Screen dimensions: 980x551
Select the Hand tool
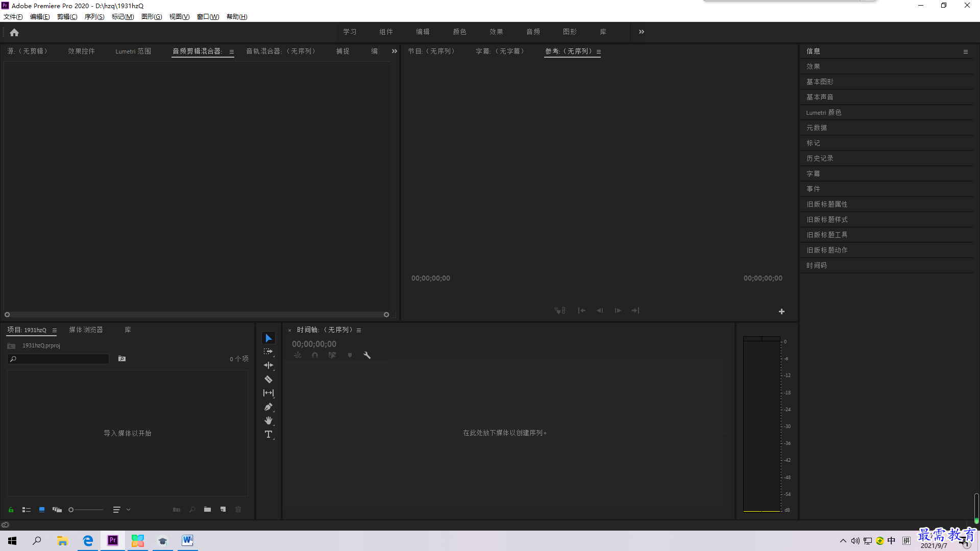(268, 421)
